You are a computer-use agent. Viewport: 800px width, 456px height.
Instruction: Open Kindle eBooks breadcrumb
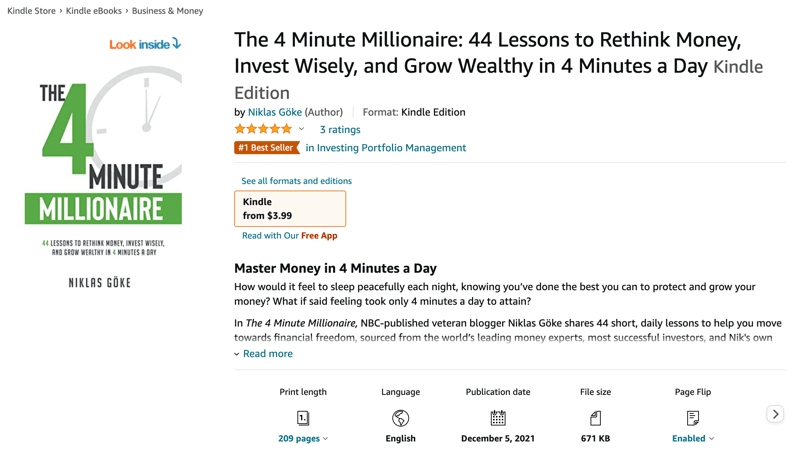(94, 11)
